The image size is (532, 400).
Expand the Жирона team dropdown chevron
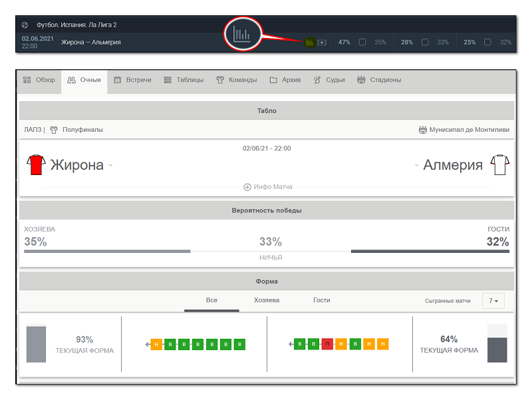coord(111,166)
